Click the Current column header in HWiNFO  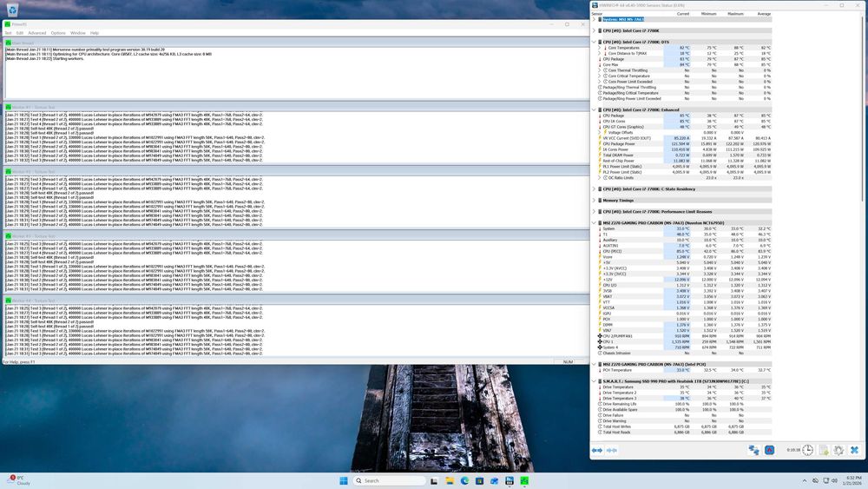pyautogui.click(x=683, y=14)
